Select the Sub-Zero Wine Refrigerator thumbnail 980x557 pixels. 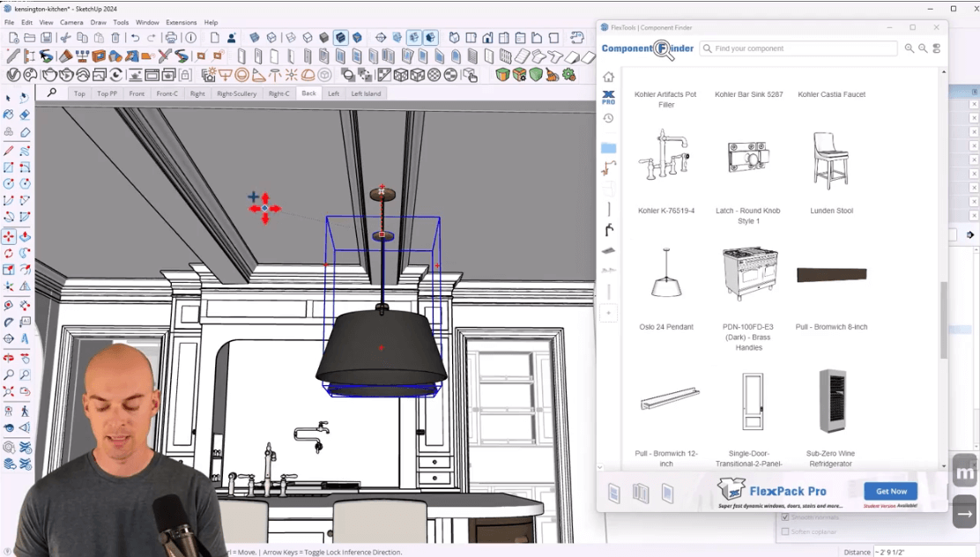[832, 401]
